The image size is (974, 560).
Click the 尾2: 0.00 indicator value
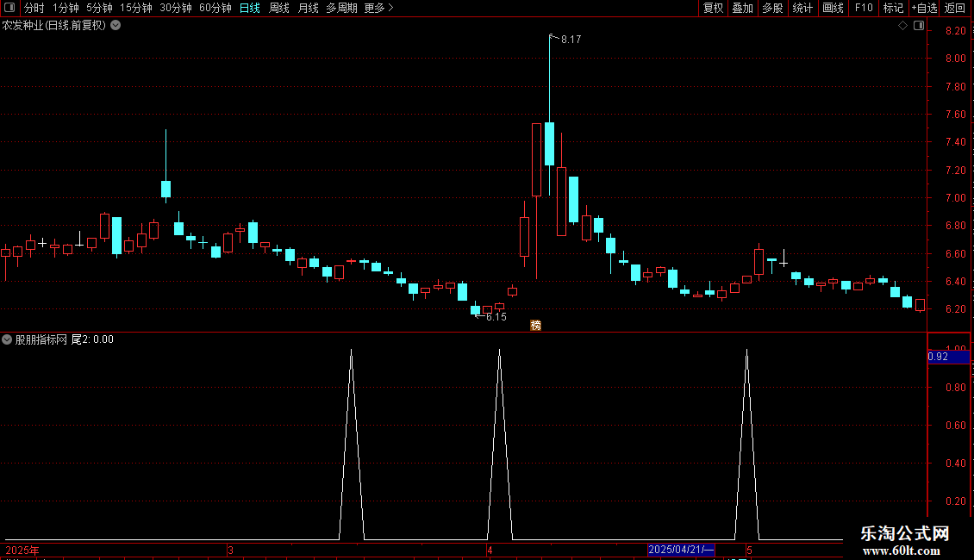point(92,339)
